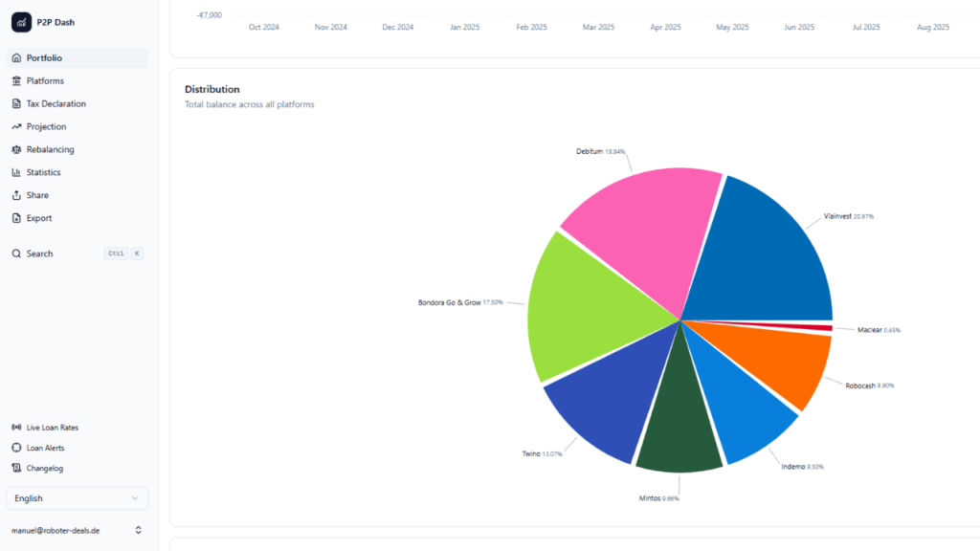Click the Projection trend arrow icon
The image size is (980, 551).
coord(16,127)
